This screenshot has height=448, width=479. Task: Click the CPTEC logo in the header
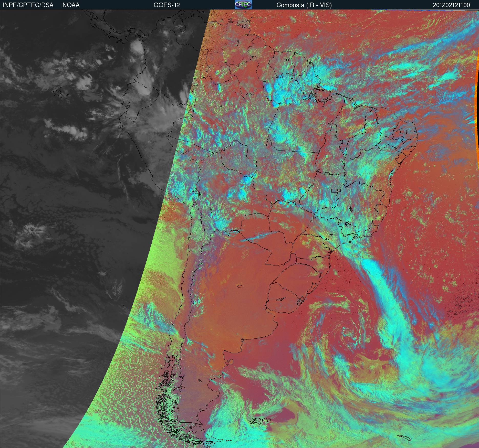pyautogui.click(x=243, y=5)
